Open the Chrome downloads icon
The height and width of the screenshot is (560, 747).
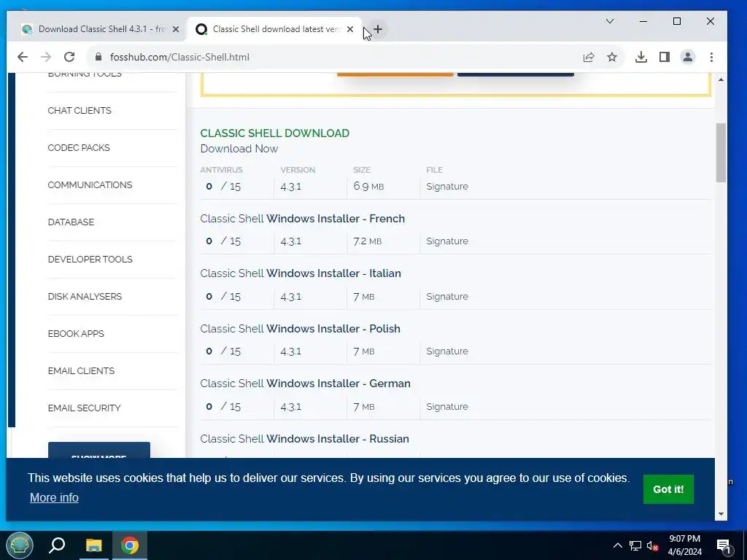(641, 57)
